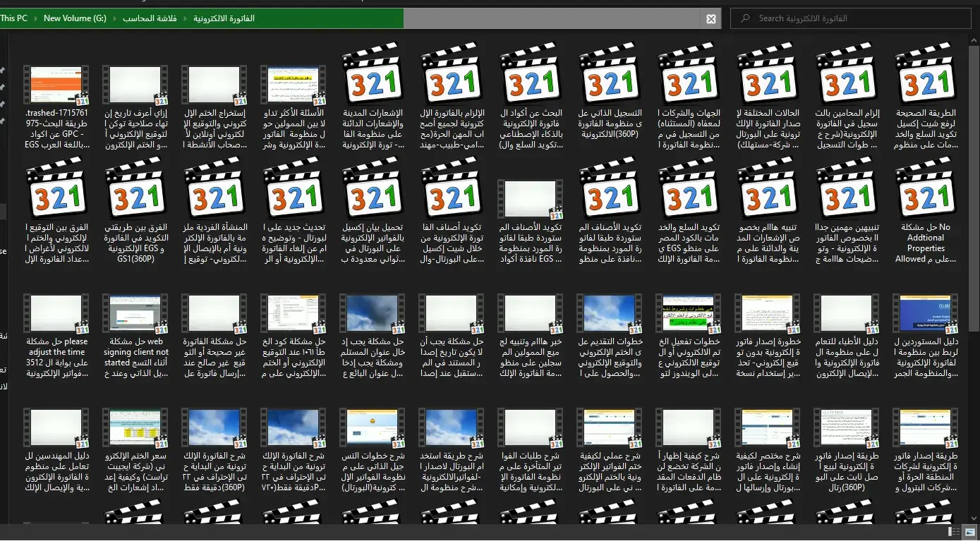The width and height of the screenshot is (980, 541).
Task: Select the video الفرق بين طريقتي التكويد GS1(360P)
Action: 136,211
